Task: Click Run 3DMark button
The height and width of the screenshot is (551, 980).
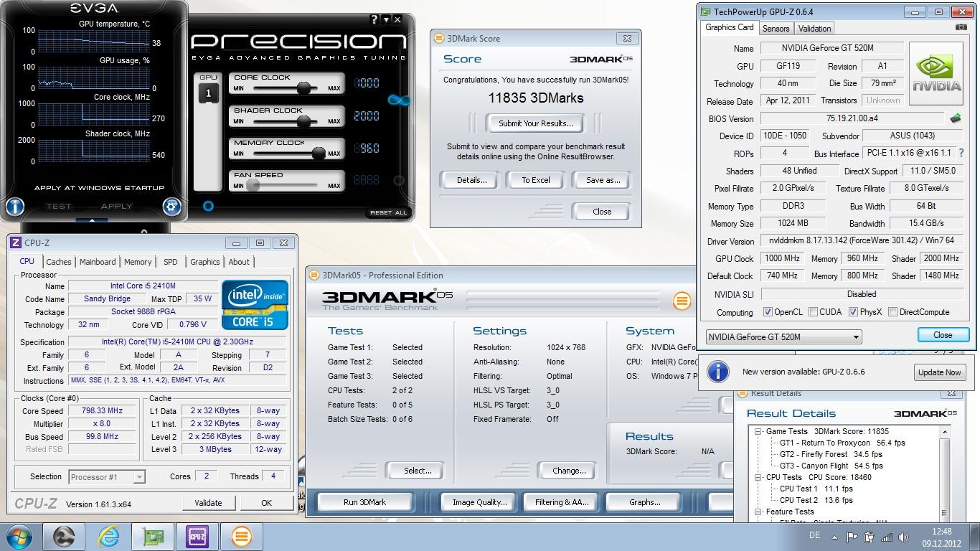Action: tap(364, 502)
